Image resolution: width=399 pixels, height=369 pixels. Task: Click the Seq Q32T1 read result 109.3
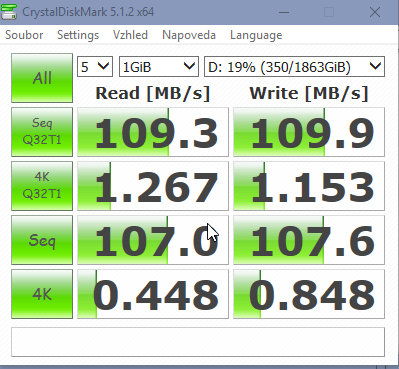pyautogui.click(x=153, y=132)
